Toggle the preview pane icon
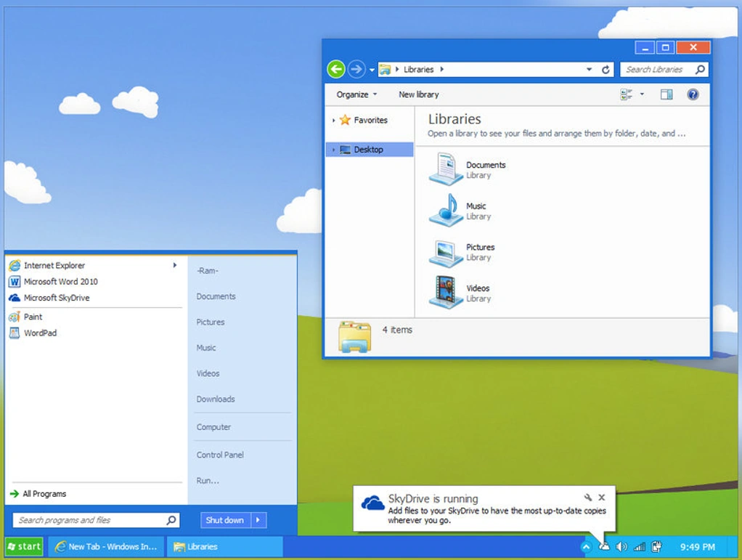 tap(666, 94)
